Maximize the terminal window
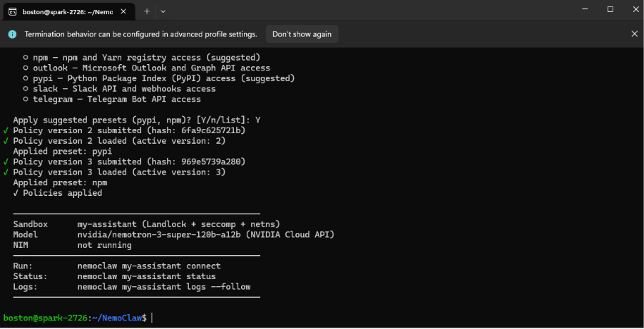Viewport: 644px width, 329px height. click(610, 9)
